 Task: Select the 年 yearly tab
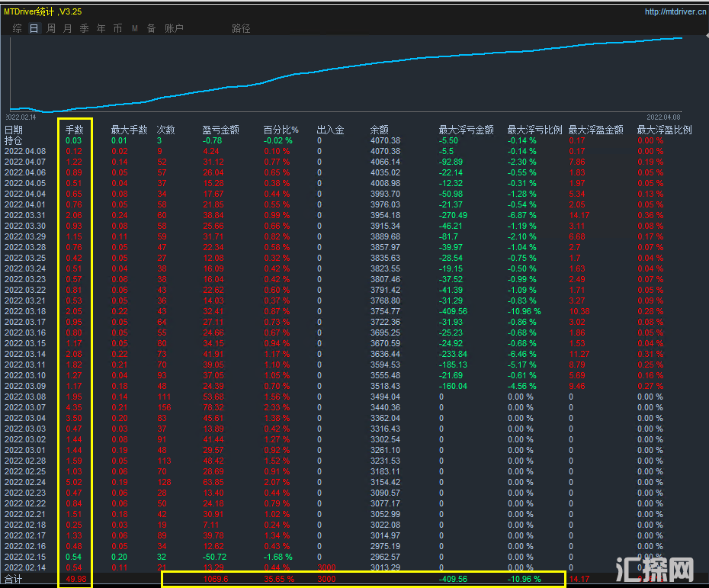101,28
